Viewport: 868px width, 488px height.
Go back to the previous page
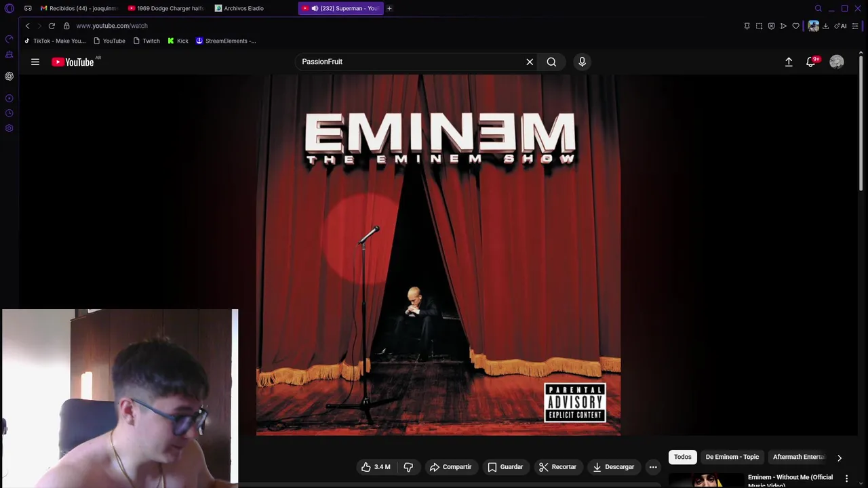tap(27, 26)
